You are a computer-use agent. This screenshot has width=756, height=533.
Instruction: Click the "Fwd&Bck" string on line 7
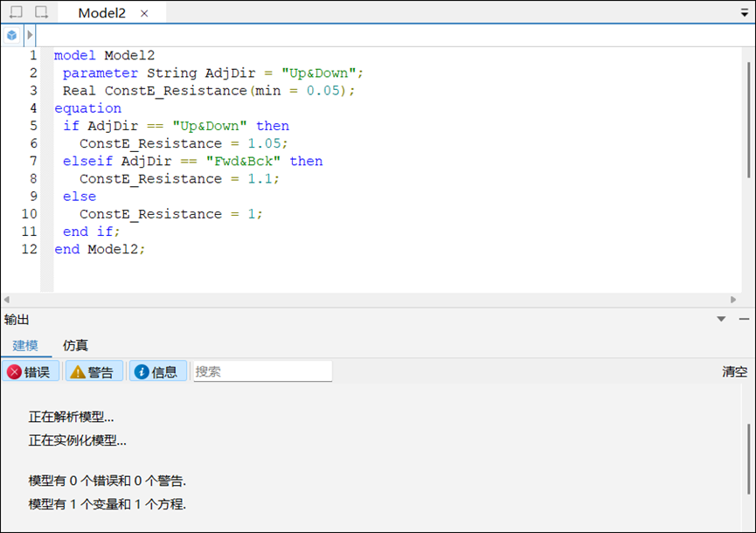click(x=243, y=161)
